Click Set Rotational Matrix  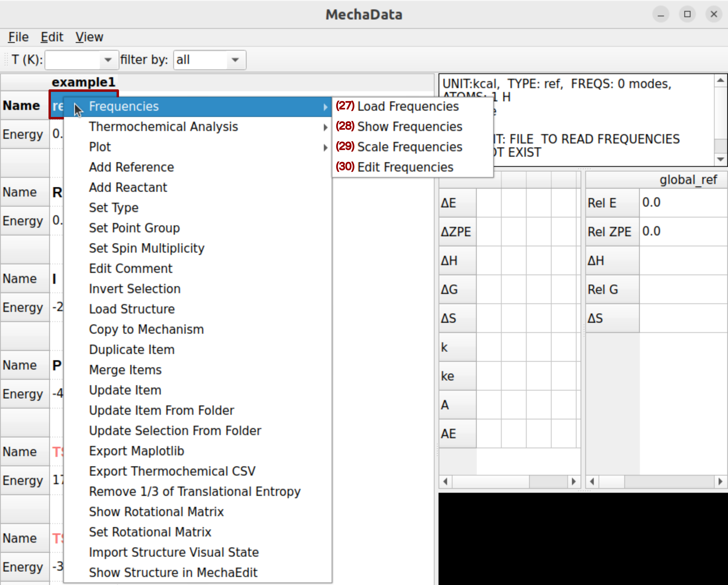tap(197, 532)
